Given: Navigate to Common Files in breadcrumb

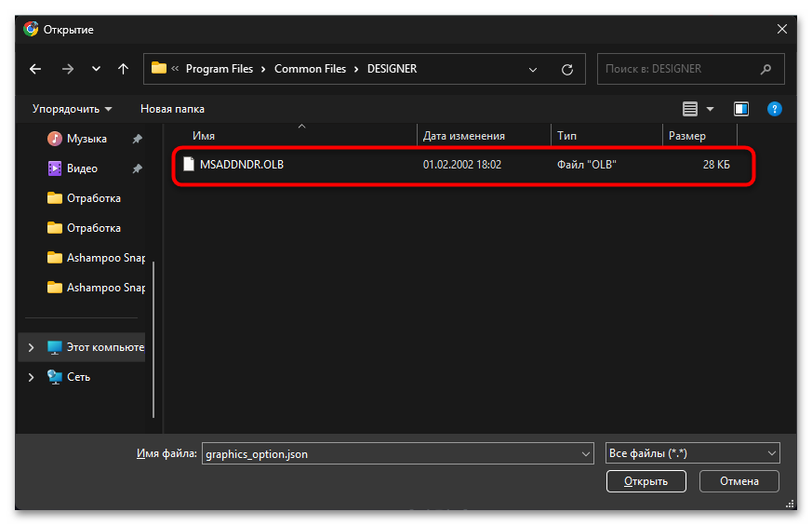Looking at the screenshot, I should click(x=310, y=69).
